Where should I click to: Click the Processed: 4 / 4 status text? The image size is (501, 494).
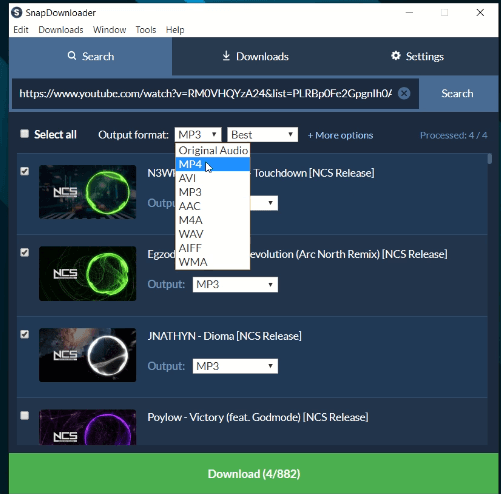(453, 135)
